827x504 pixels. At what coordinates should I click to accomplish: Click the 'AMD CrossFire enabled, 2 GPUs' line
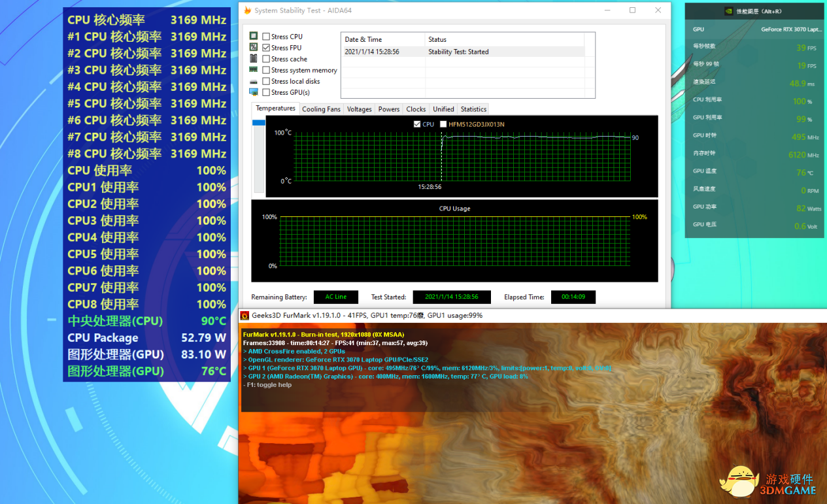[294, 351]
